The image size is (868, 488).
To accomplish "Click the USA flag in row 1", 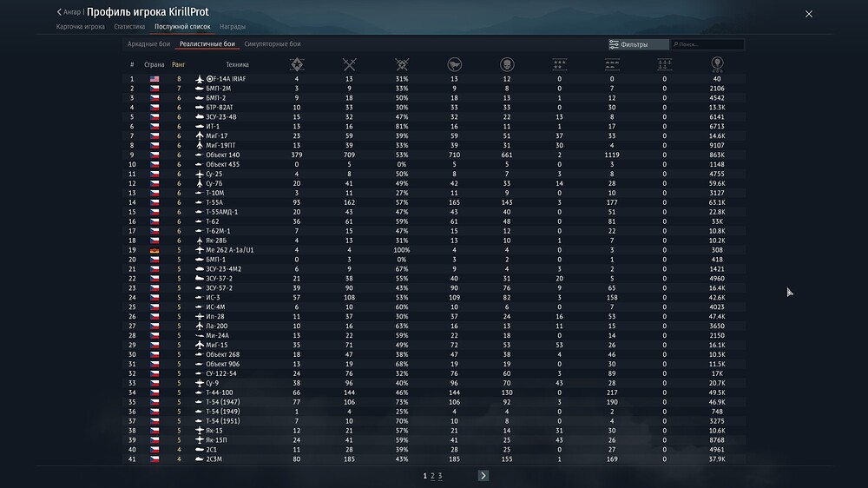I will [155, 79].
